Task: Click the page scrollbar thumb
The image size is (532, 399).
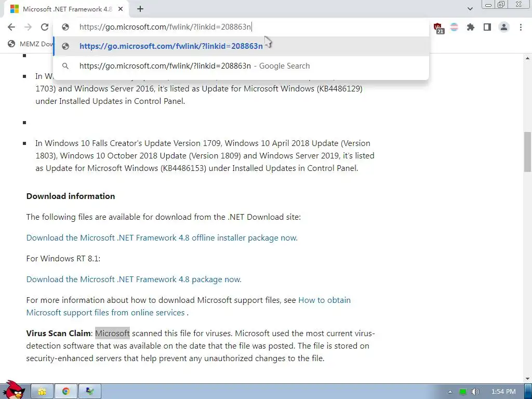Action: coord(527,152)
